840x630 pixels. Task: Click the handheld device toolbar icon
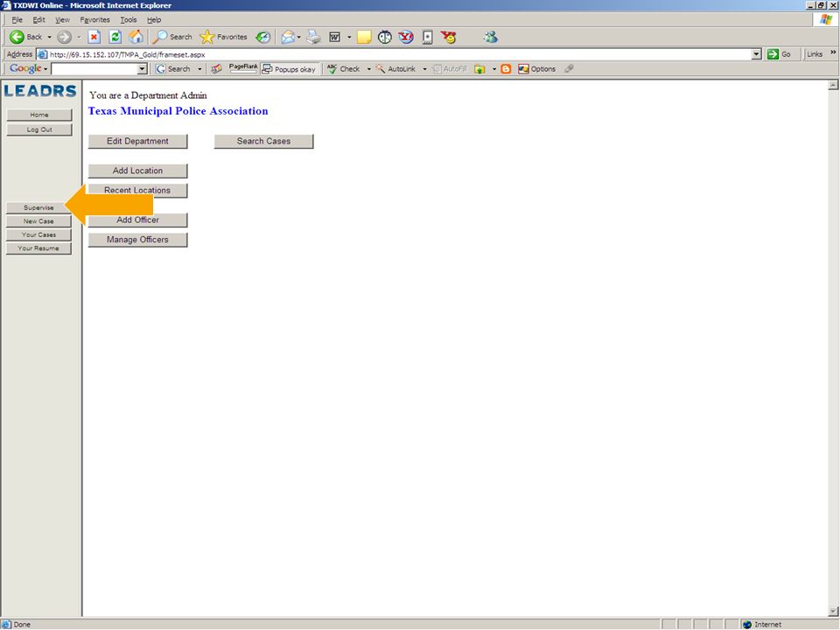coord(428,37)
